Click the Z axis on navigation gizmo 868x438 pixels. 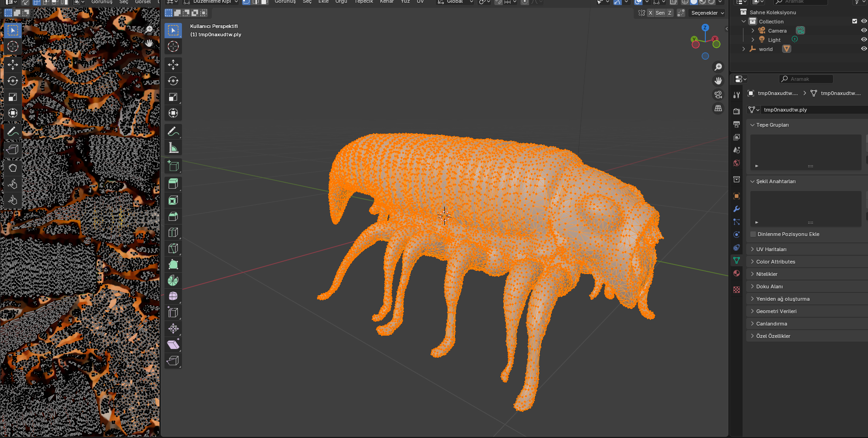705,28
